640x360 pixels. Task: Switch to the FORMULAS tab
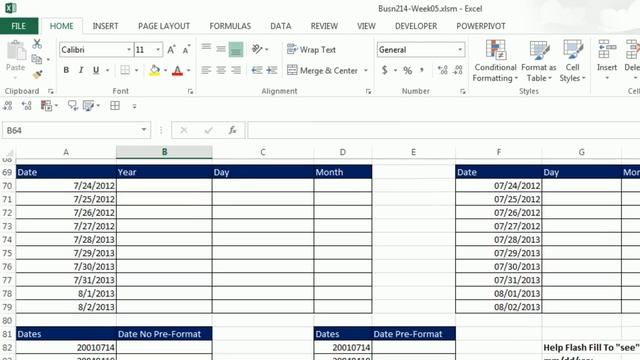pyautogui.click(x=230, y=26)
